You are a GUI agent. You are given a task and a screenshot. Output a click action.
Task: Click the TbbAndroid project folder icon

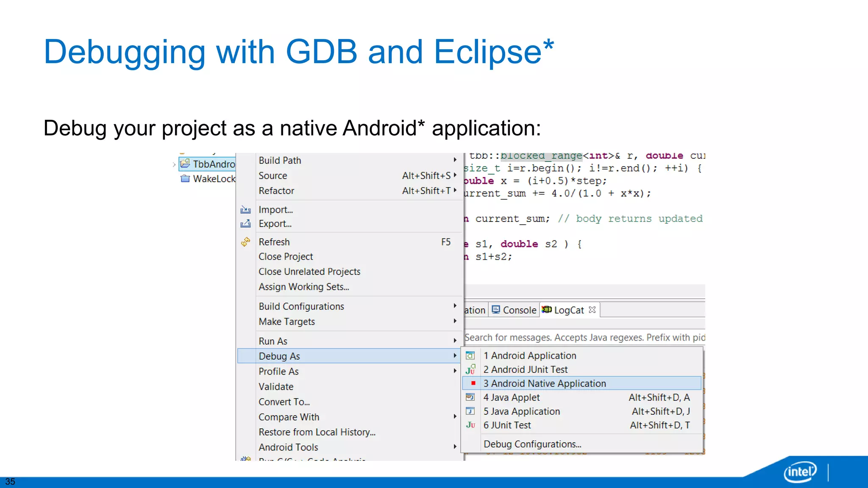coord(185,164)
